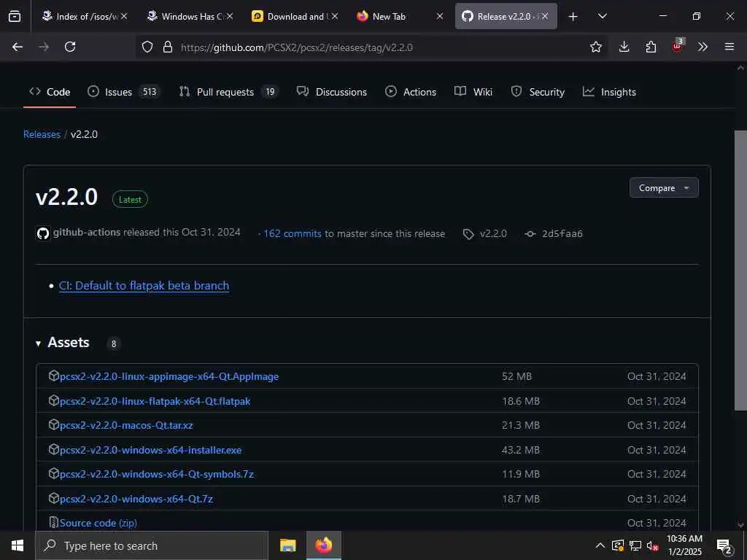The height and width of the screenshot is (560, 747).
Task: Open the notification center icon
Action: [x=724, y=547]
